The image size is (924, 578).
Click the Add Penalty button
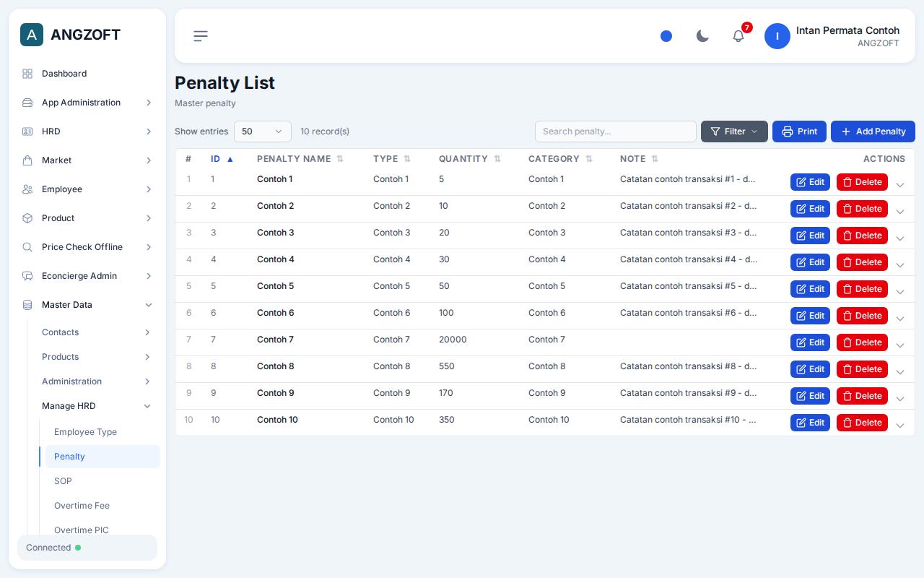(873, 131)
